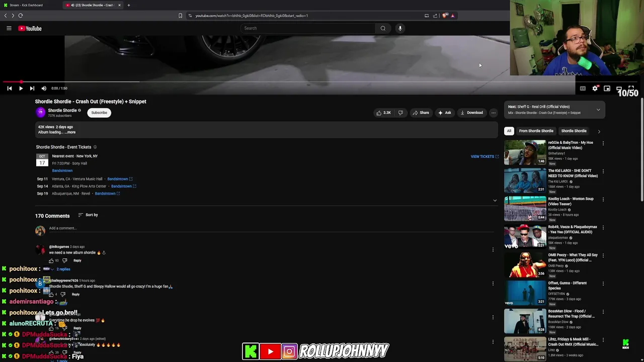
Task: Open menu for Koolby Loach video
Action: tap(603, 200)
